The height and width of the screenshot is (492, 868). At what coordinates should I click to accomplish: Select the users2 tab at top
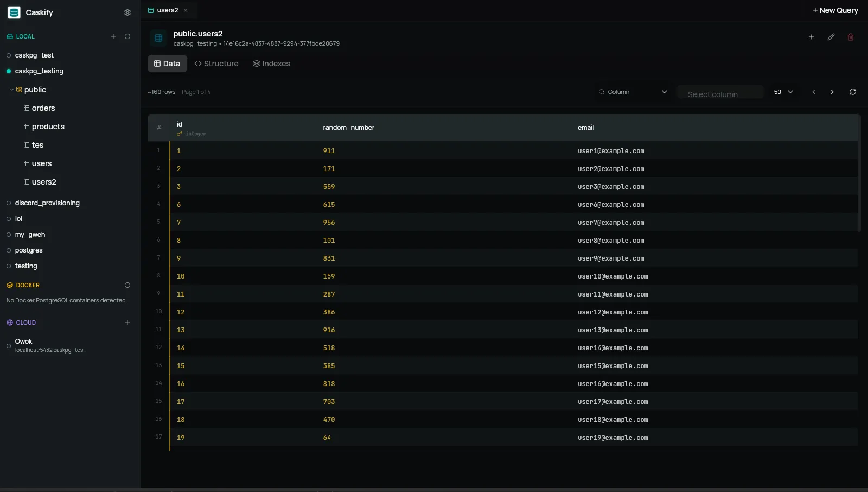[x=168, y=10]
